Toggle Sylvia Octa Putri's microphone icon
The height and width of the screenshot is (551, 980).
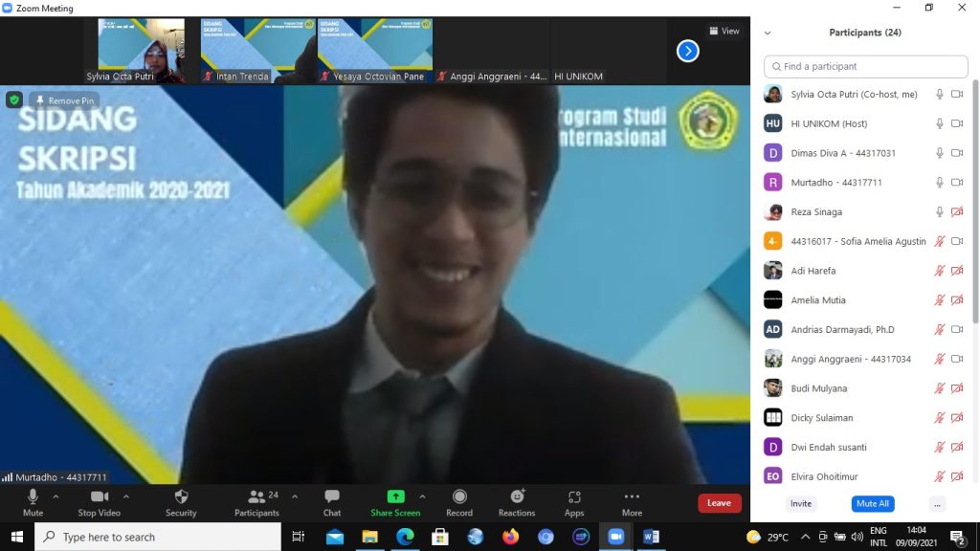click(940, 95)
